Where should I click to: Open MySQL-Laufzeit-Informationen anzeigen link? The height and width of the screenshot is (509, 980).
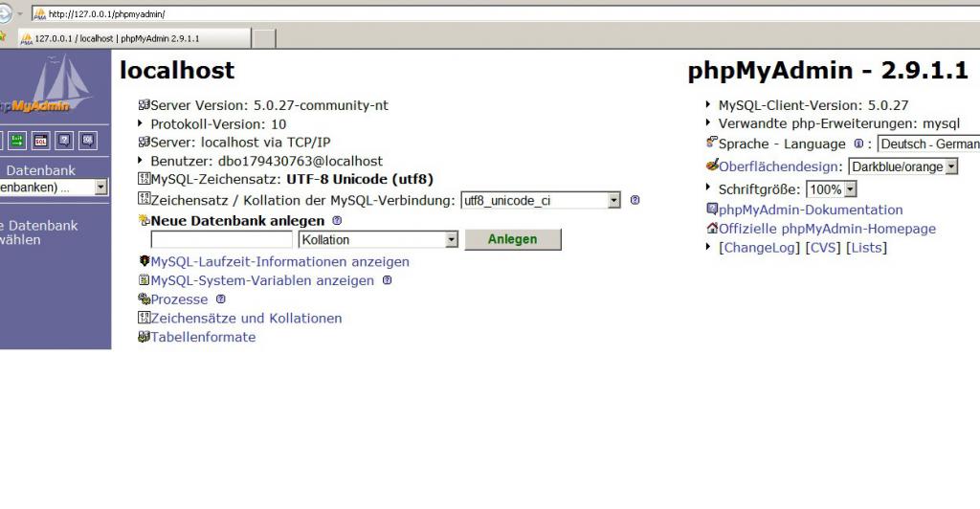[x=280, y=262]
